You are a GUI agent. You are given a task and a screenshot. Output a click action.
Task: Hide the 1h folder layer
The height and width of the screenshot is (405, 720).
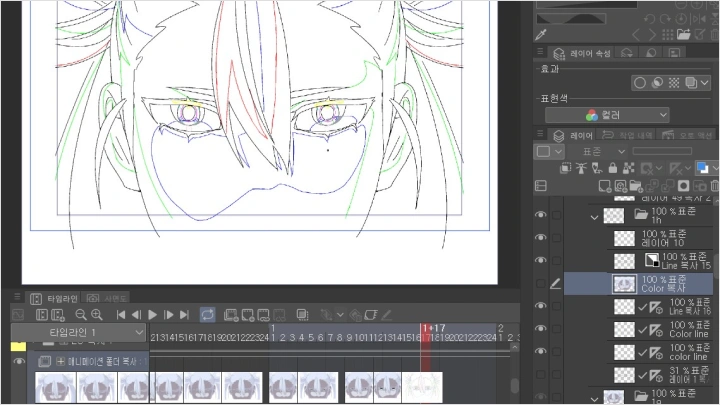pyautogui.click(x=541, y=215)
